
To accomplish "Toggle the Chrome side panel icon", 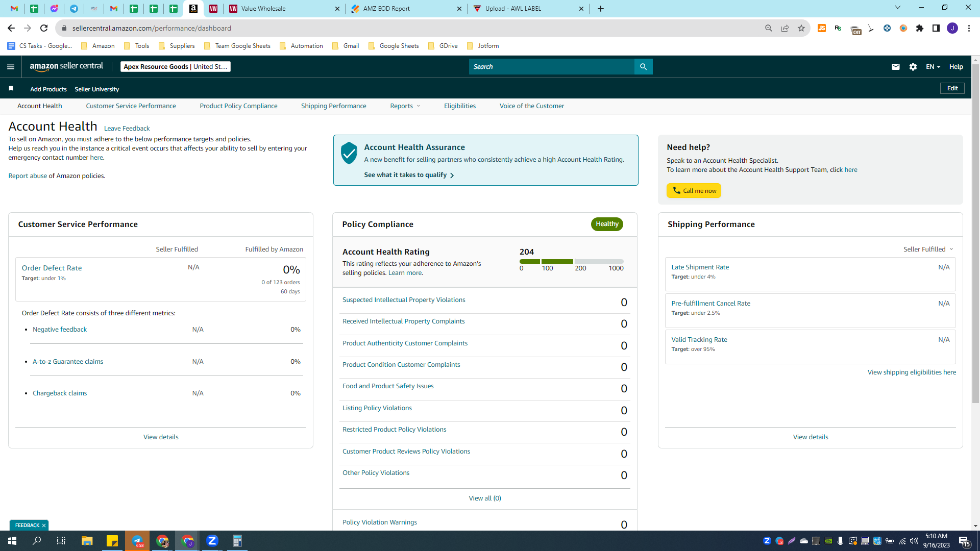I will click(x=936, y=28).
